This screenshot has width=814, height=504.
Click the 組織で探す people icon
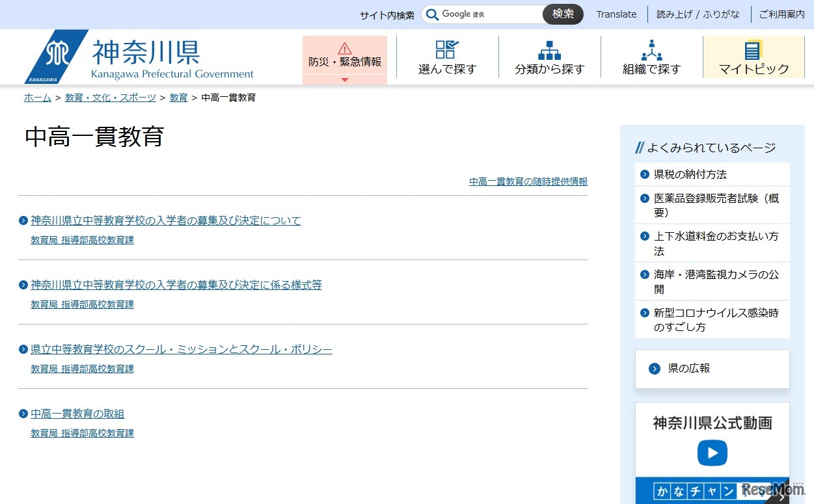coord(651,50)
